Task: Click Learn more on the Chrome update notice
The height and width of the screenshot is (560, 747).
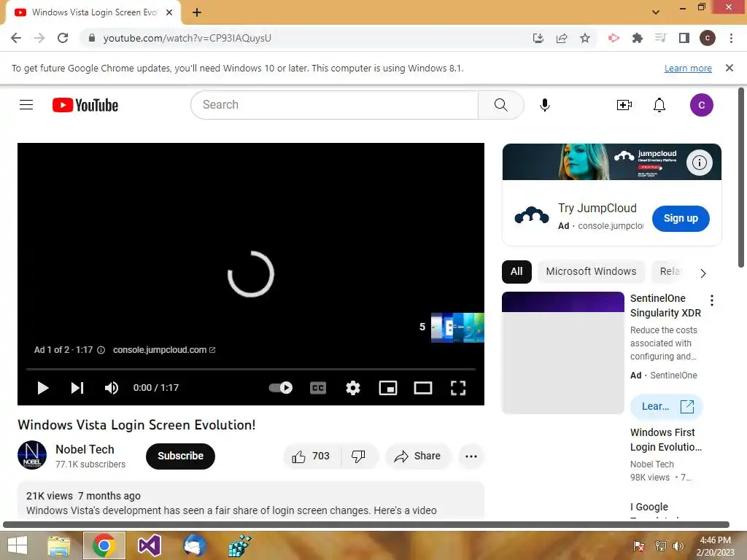Action: [x=688, y=69]
